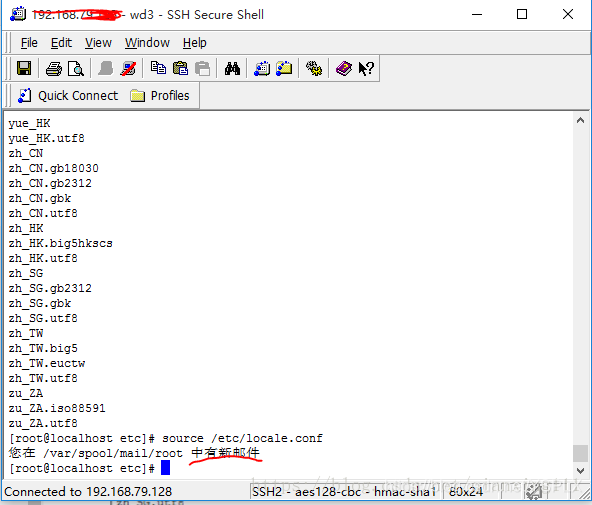Click the zh_HK.big5hkscs locale line
Screen dimensions: 592x505
point(60,243)
